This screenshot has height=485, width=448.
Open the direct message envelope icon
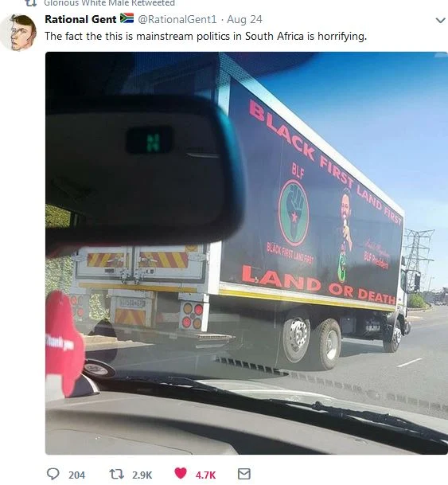[244, 474]
